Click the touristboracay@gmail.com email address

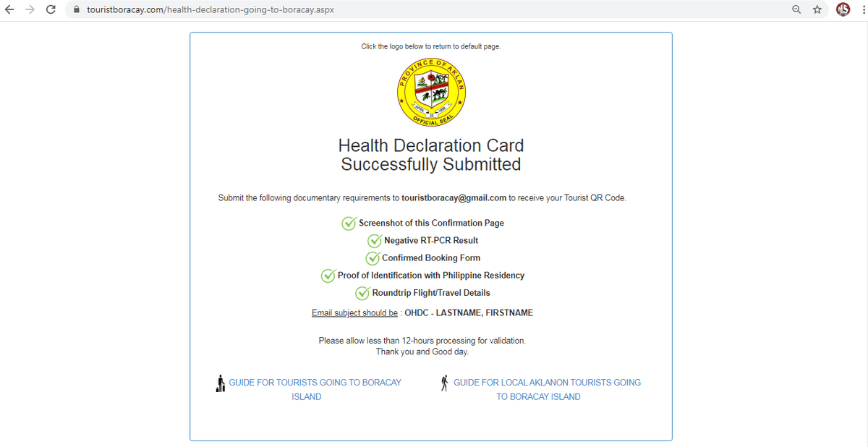[454, 197]
